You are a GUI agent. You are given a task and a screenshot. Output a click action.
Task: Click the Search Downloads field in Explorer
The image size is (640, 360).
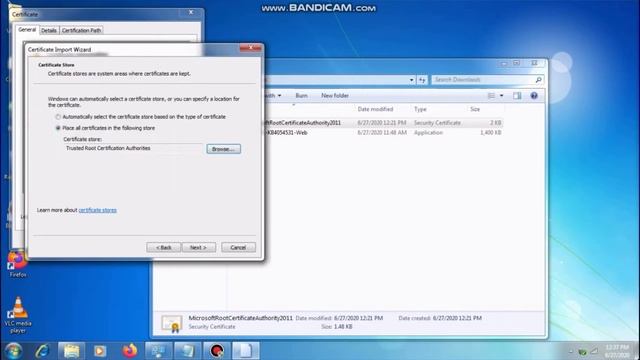click(483, 80)
